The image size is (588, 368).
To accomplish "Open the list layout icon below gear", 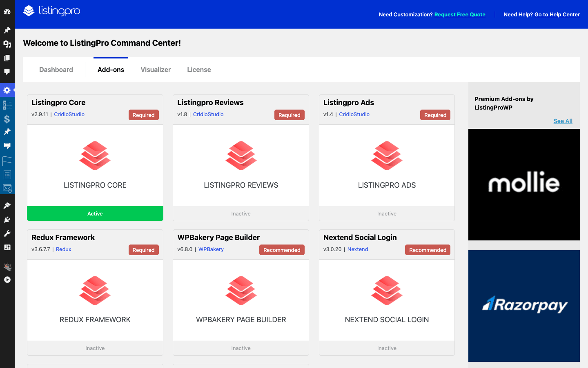I will pyautogui.click(x=7, y=105).
